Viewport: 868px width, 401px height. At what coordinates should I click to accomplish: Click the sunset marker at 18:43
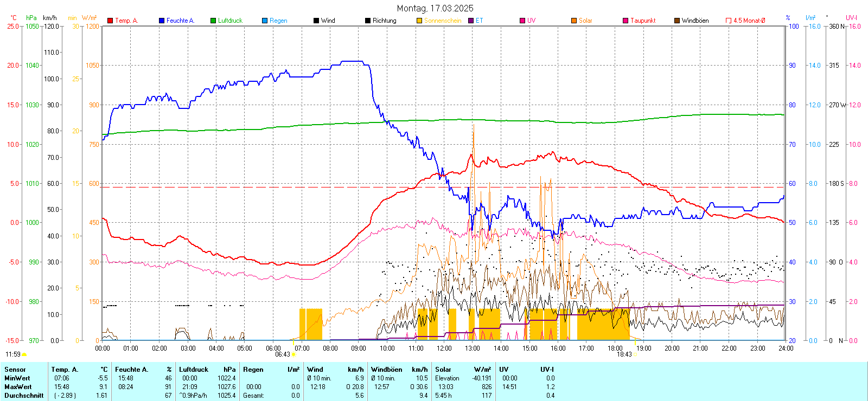[x=635, y=354]
